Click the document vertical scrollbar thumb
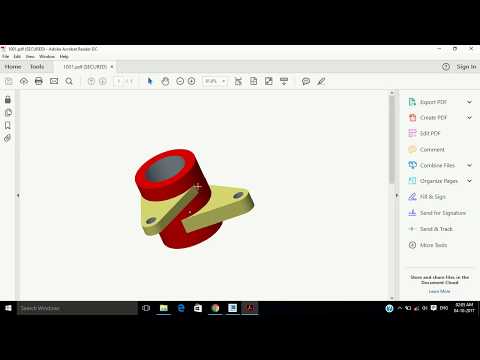This screenshot has width=480, height=360. click(x=392, y=140)
